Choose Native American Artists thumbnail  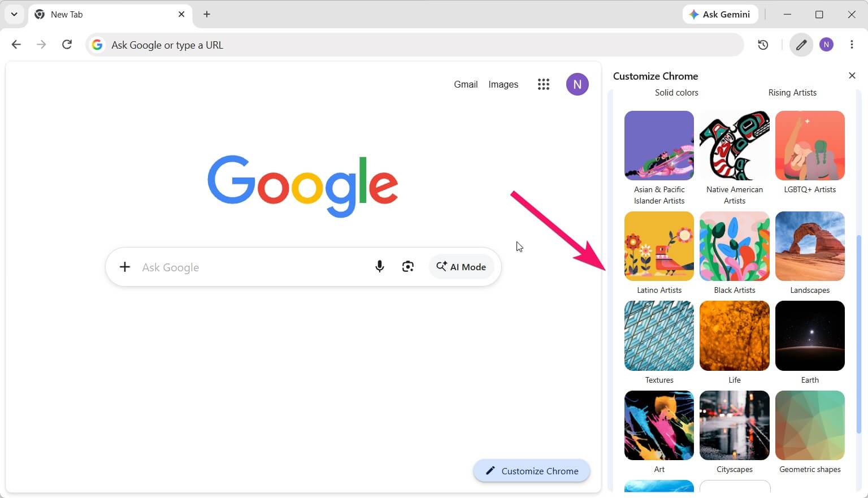(x=735, y=145)
